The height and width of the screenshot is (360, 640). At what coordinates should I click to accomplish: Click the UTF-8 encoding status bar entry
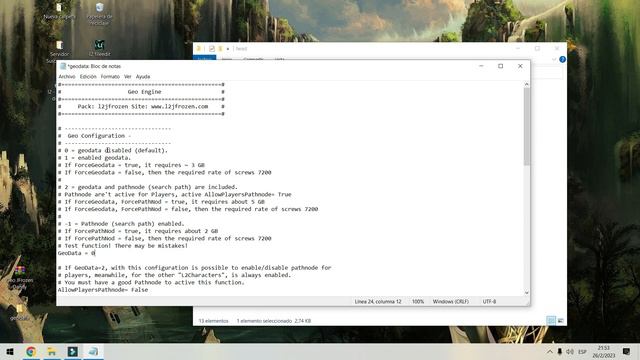coord(489,302)
